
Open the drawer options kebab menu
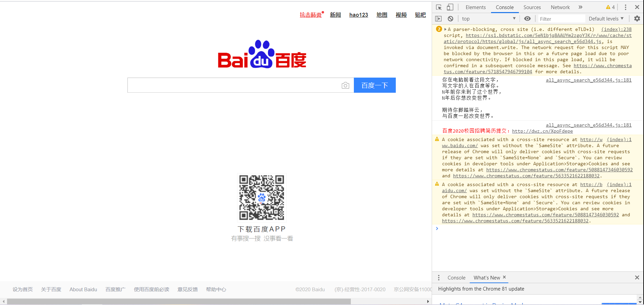click(x=439, y=277)
